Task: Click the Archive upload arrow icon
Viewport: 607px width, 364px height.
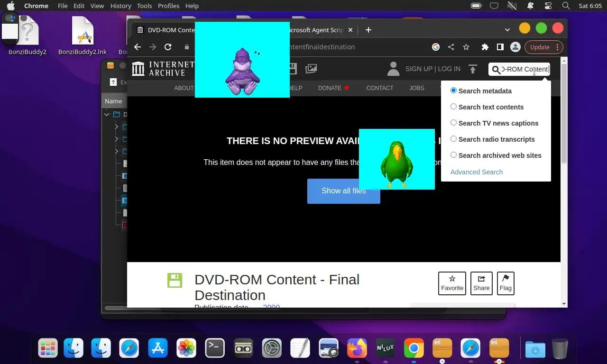Action: 472,69
